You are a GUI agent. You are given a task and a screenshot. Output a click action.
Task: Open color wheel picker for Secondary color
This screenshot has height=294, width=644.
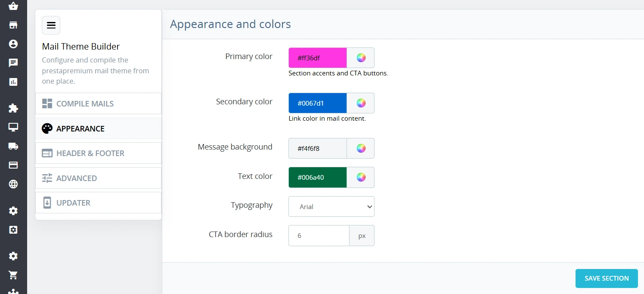[361, 103]
